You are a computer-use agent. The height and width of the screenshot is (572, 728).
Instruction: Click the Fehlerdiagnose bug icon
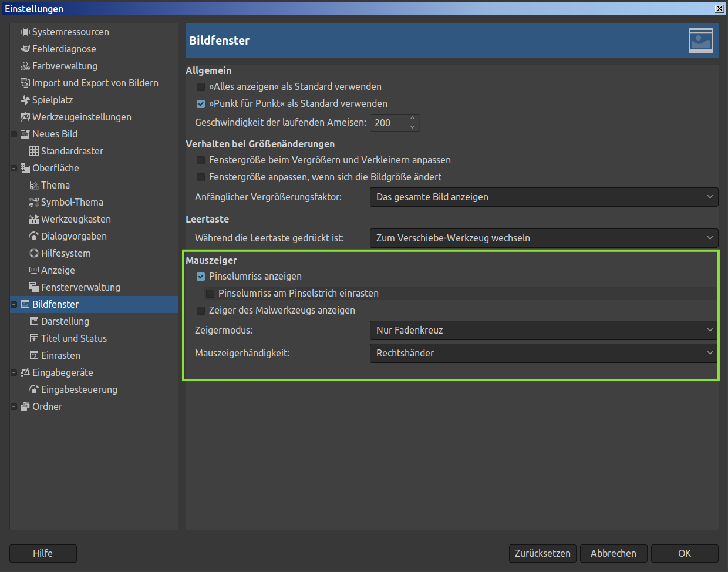[x=25, y=49]
